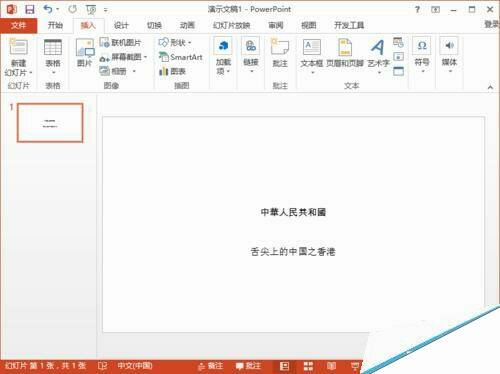500x374 pixels.
Task: Insert object icon in text group
Action: (x=398, y=71)
